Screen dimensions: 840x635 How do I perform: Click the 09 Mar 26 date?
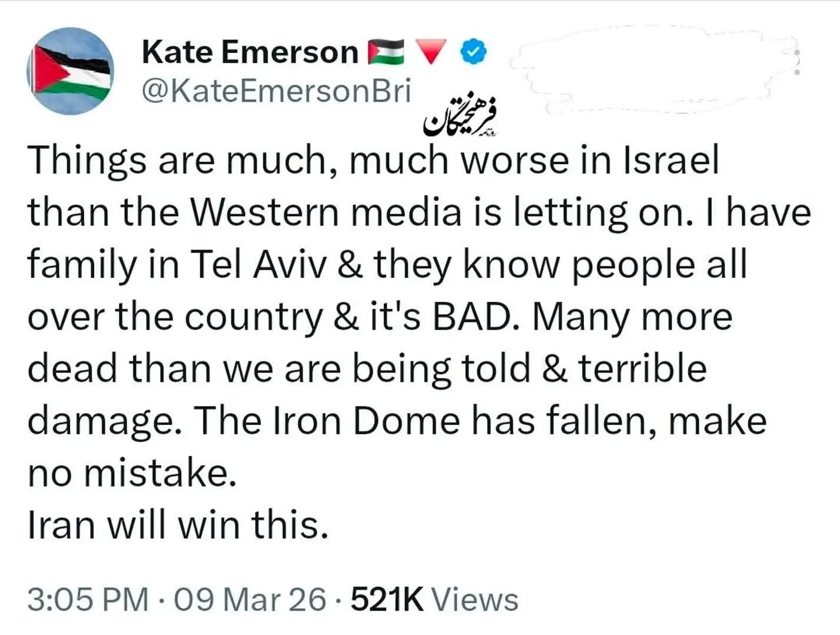[x=250, y=600]
